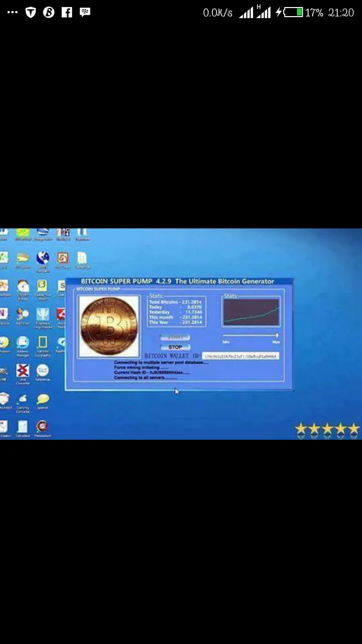This screenshot has height=644, width=362.
Task: Click the rising green Stats graph
Action: click(x=251, y=312)
